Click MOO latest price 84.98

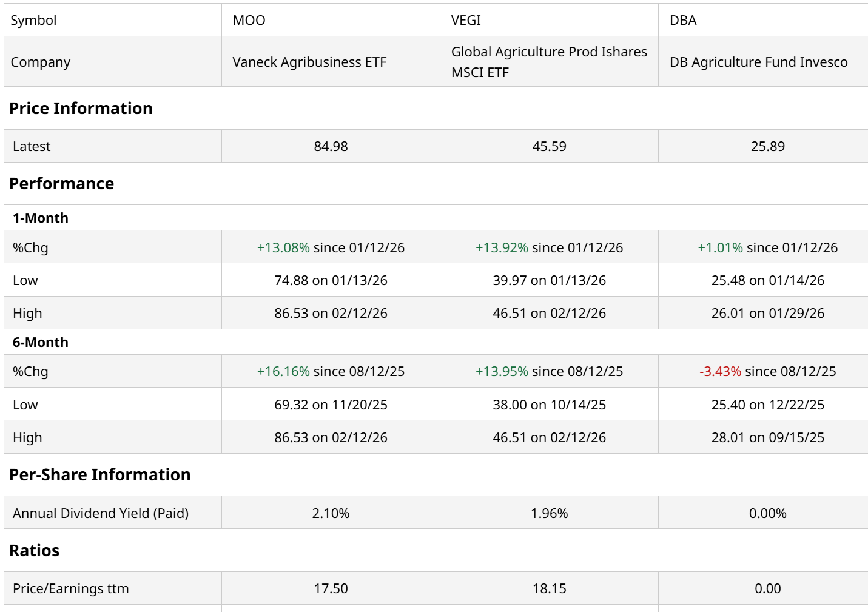(331, 147)
